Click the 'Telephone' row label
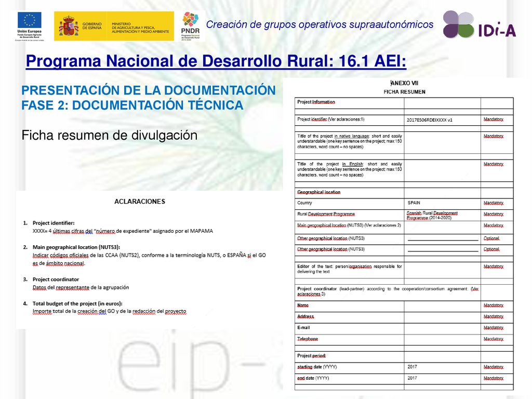Viewport: 532px width, 399px height. pos(308,339)
